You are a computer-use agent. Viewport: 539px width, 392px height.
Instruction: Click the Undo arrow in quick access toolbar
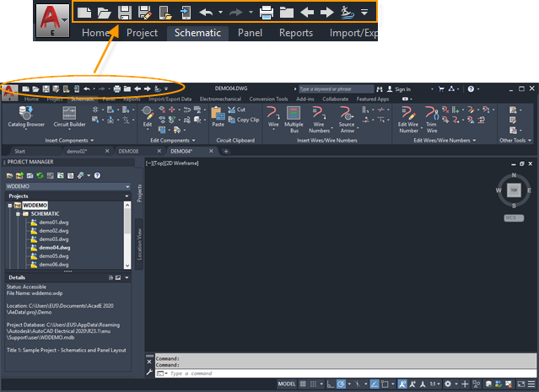tap(87, 89)
